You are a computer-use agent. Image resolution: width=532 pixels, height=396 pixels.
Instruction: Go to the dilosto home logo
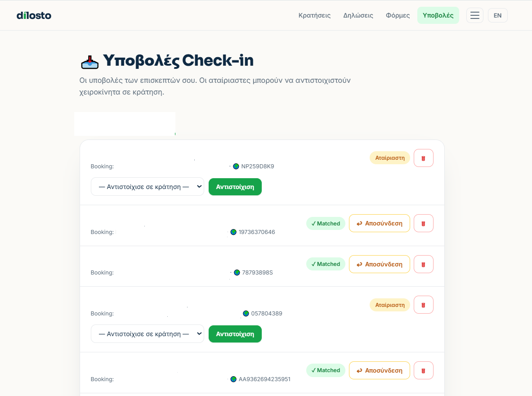tap(34, 15)
